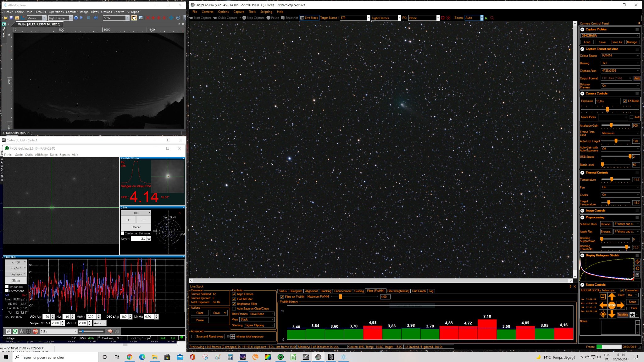Click the blue clock icon in AltairCapture toolbar

(x=76, y=18)
